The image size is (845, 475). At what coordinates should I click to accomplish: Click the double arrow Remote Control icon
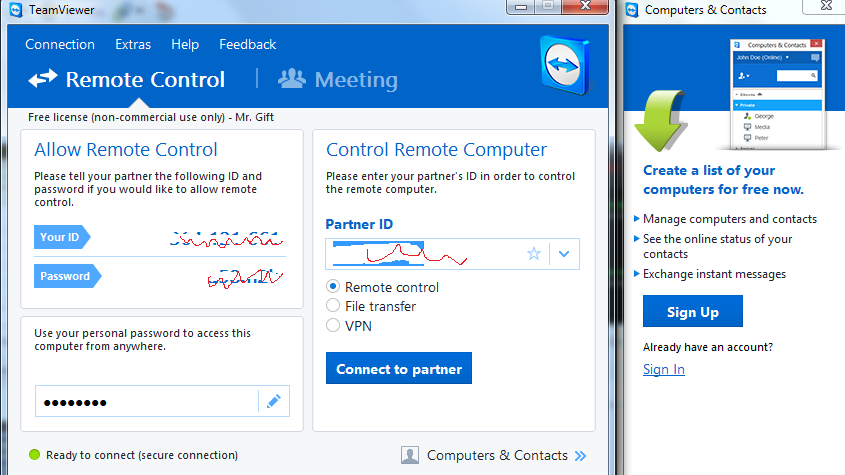pyautogui.click(x=43, y=79)
